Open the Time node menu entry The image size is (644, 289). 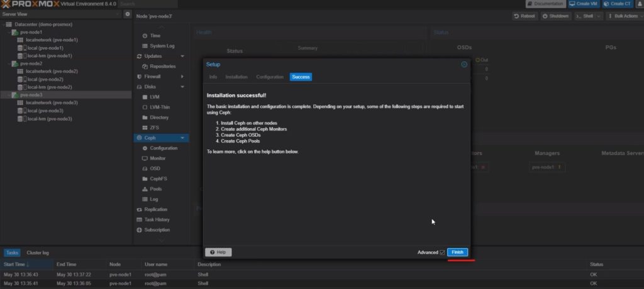click(155, 36)
